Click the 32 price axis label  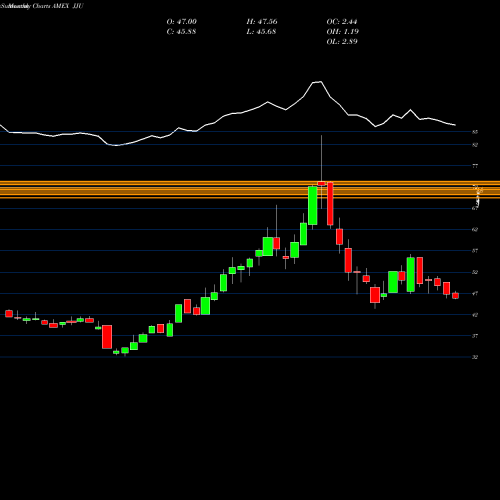tap(475, 357)
